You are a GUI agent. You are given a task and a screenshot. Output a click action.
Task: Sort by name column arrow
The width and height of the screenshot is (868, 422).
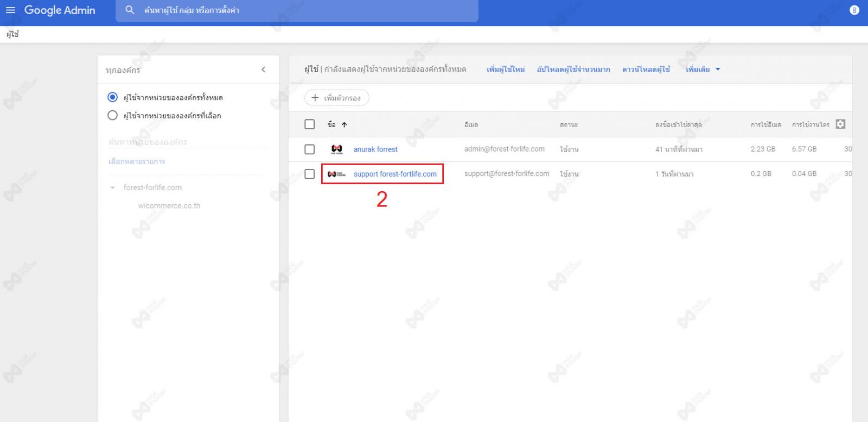[344, 124]
